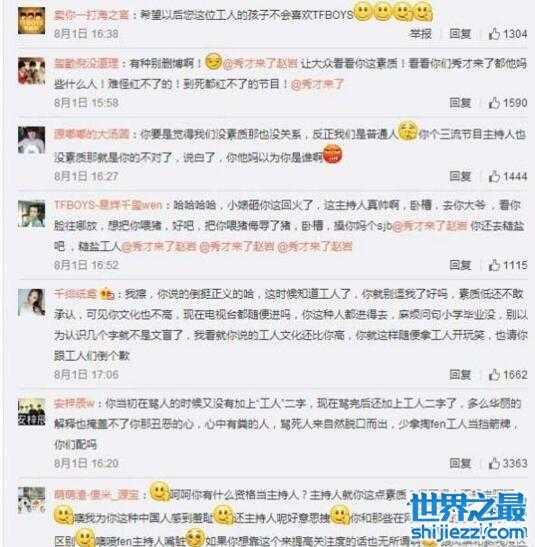This screenshot has width=535, height=547.
Task: Click the 世界之最 shijiezz.com watermark logo
Action: tap(468, 516)
